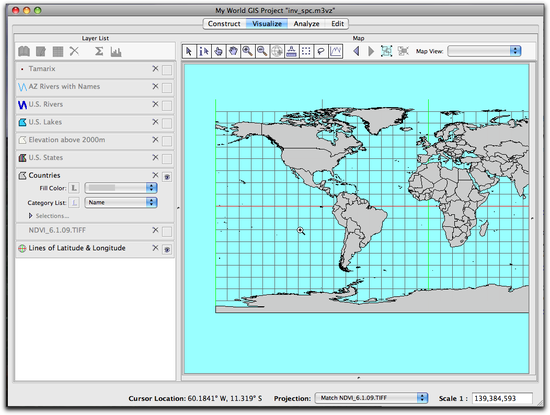Hide the Countries layer eye toggle
The width and height of the screenshot is (550, 415).
[x=167, y=176]
